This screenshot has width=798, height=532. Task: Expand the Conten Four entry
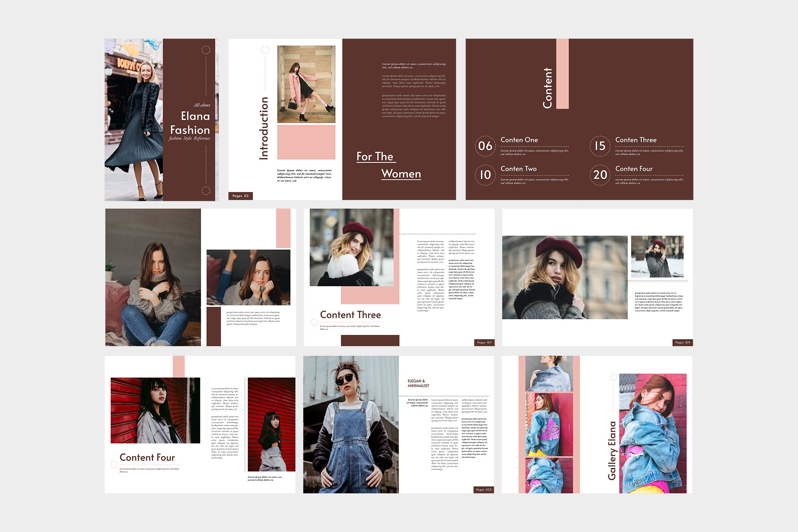pyautogui.click(x=633, y=169)
